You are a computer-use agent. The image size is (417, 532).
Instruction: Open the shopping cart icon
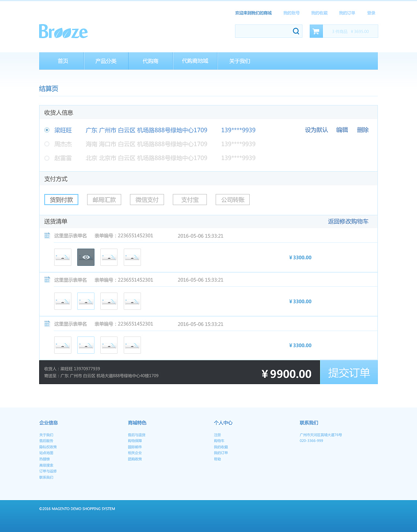coord(316,31)
